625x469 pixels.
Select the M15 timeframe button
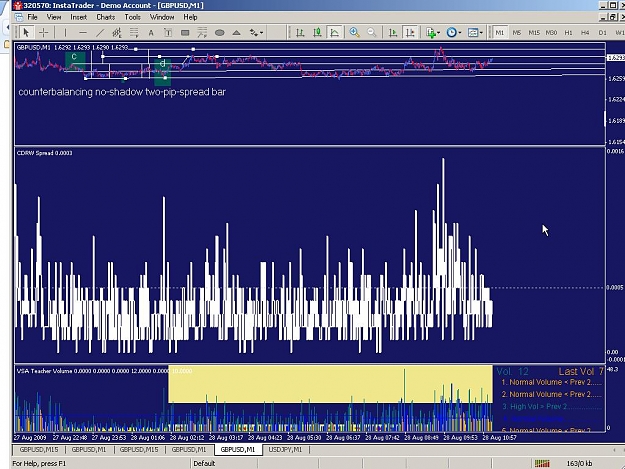534,33
